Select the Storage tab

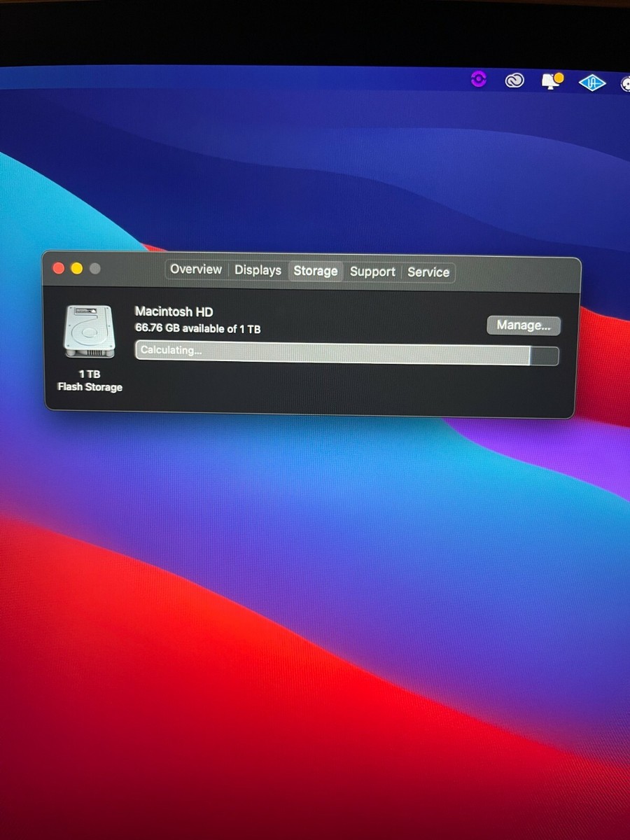(x=316, y=271)
